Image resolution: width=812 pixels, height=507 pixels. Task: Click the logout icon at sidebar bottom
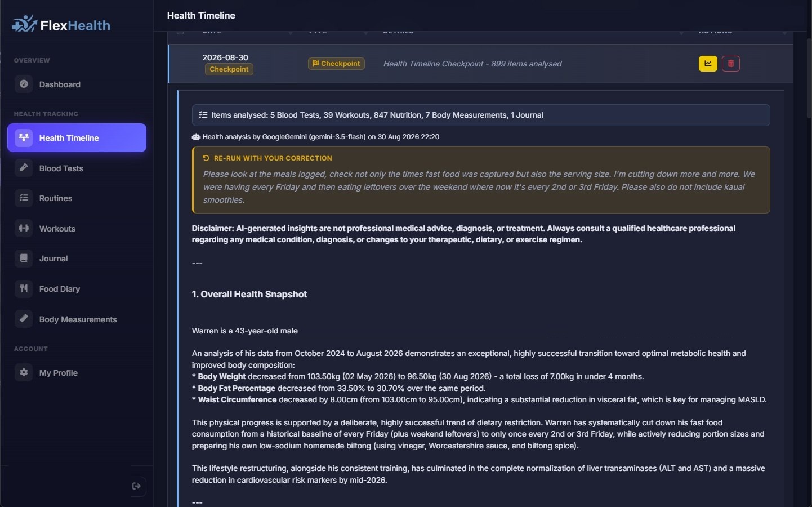(136, 486)
